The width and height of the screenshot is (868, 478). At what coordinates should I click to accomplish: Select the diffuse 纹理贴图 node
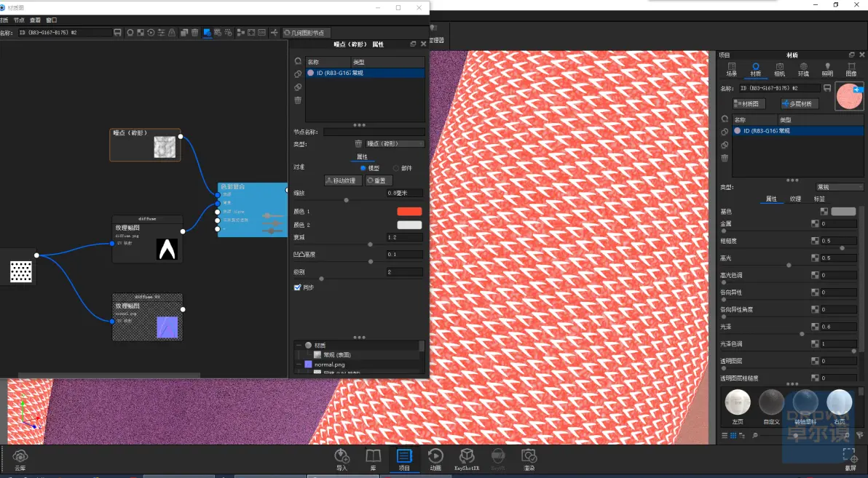point(147,239)
